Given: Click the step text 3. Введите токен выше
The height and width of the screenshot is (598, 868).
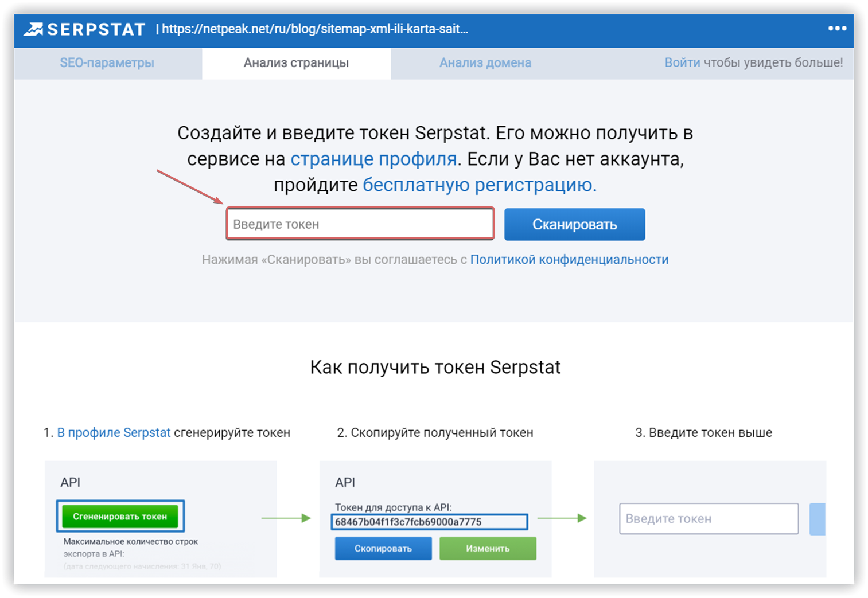Looking at the screenshot, I should click(703, 433).
